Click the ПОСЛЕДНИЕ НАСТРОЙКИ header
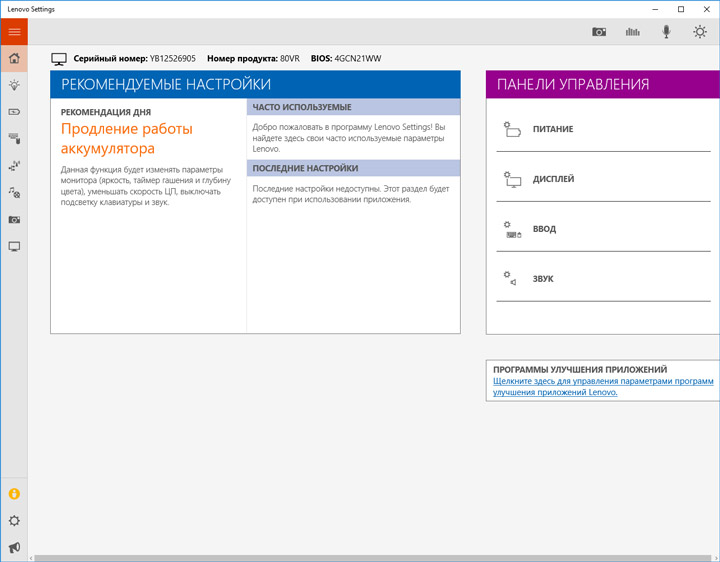This screenshot has height=562, width=720. 353,168
